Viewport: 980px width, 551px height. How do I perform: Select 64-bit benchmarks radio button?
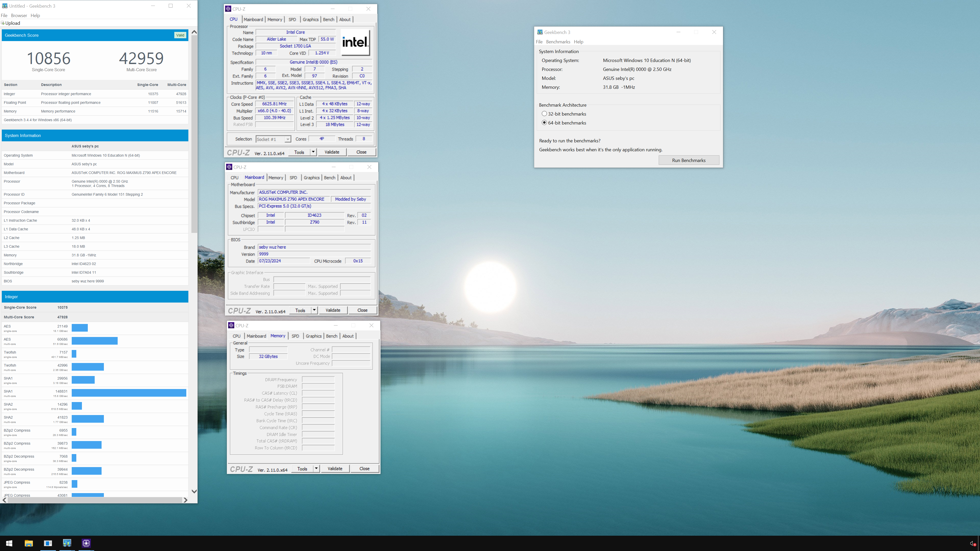(544, 122)
